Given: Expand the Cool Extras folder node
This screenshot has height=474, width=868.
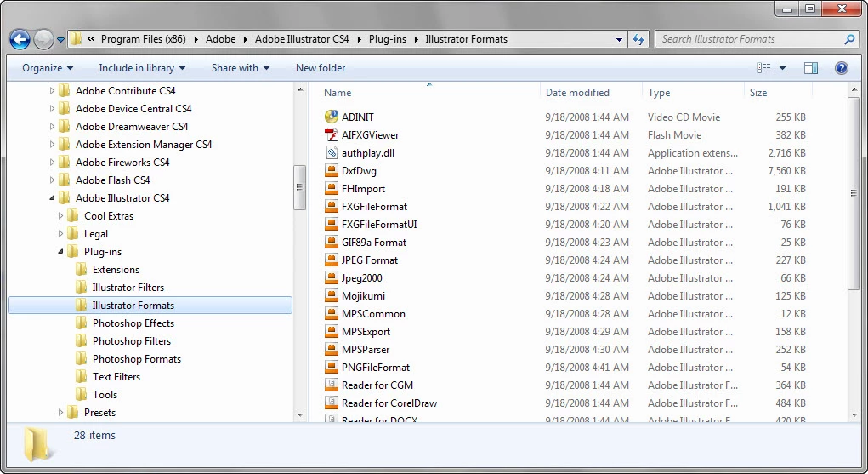Looking at the screenshot, I should click(60, 216).
